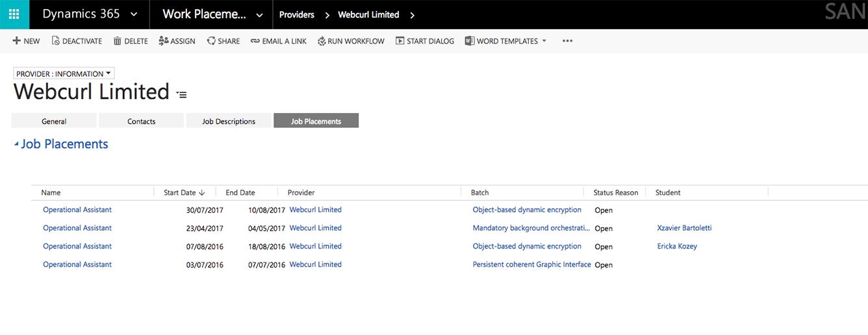Open the app launcher waffle icon
Image resolution: width=868 pixels, height=335 pixels.
tap(14, 14)
